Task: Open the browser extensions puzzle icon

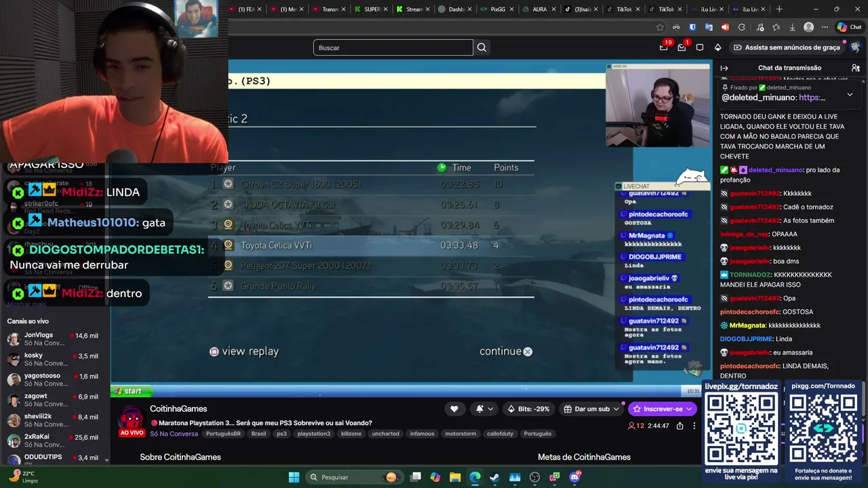Action: (741, 27)
